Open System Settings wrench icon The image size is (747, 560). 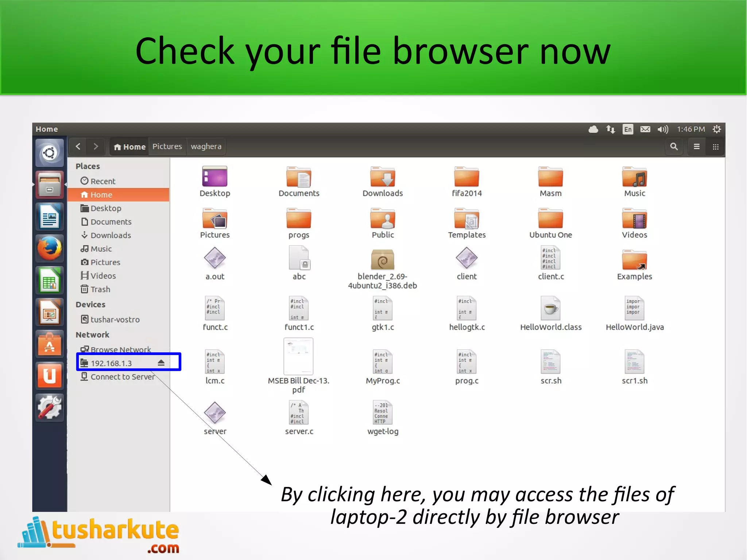pyautogui.click(x=50, y=408)
